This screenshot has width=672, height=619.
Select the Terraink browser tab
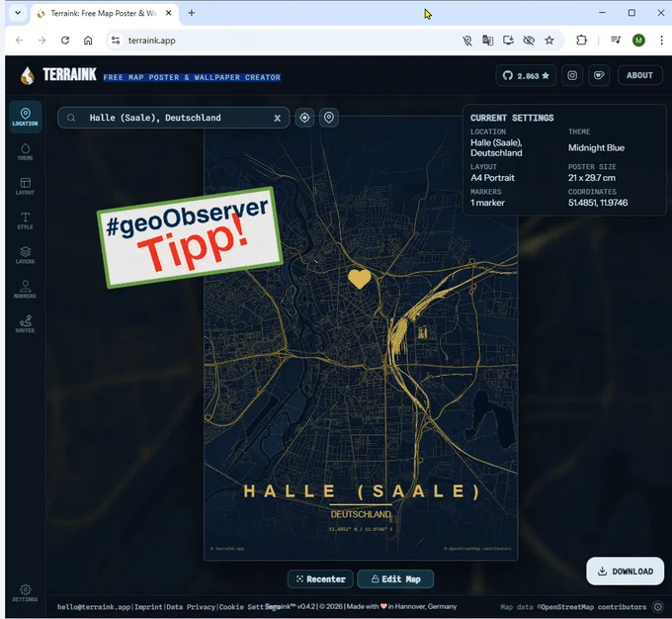pyautogui.click(x=104, y=13)
